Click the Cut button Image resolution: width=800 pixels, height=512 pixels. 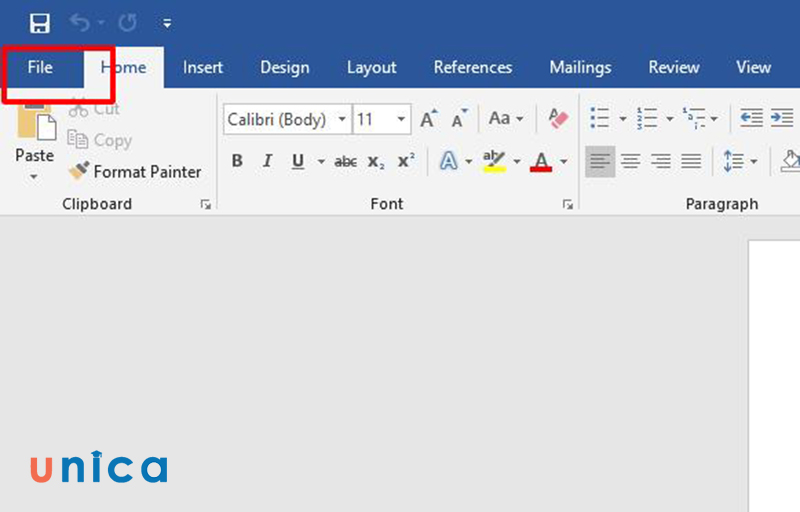click(x=94, y=108)
